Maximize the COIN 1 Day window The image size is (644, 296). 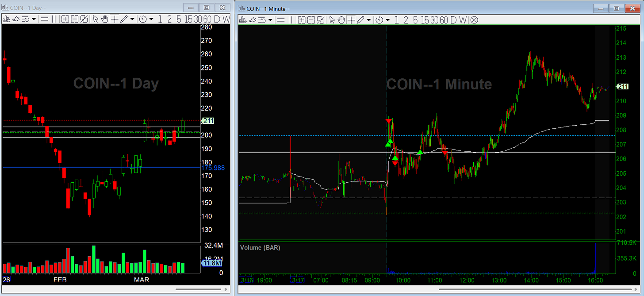[x=207, y=8]
